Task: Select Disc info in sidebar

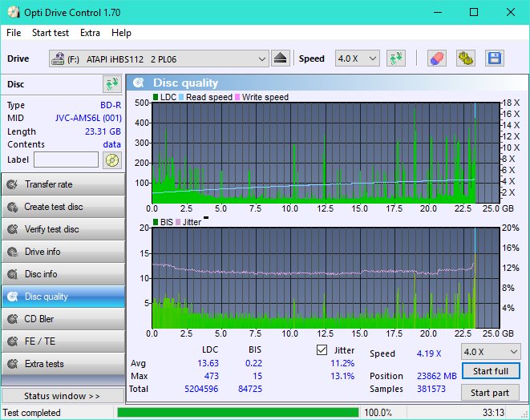Action: coord(63,274)
